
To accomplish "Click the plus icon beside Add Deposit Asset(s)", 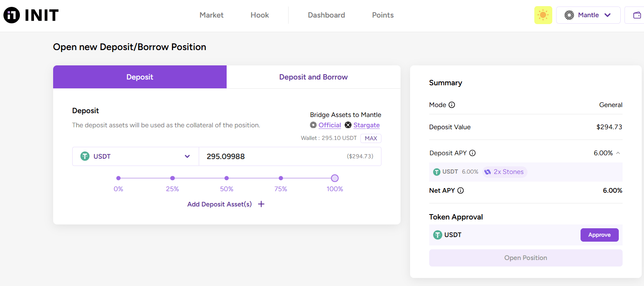I will coord(261,204).
